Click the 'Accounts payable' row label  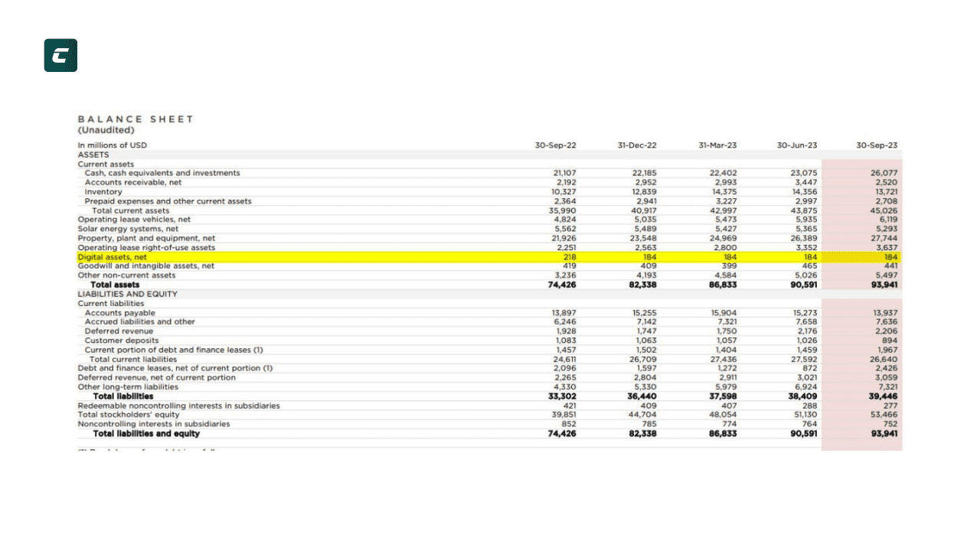coord(119,313)
